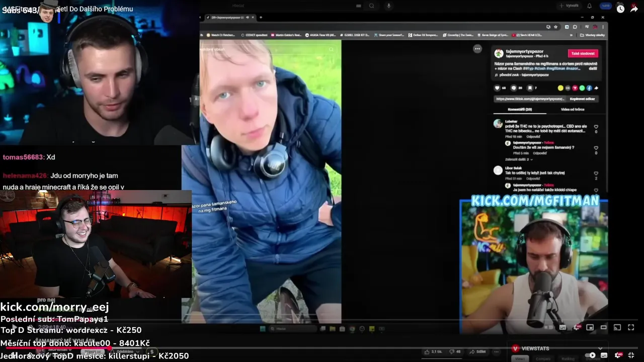Toggle captions in inner YouTube player
The image size is (644, 362).
(562, 327)
